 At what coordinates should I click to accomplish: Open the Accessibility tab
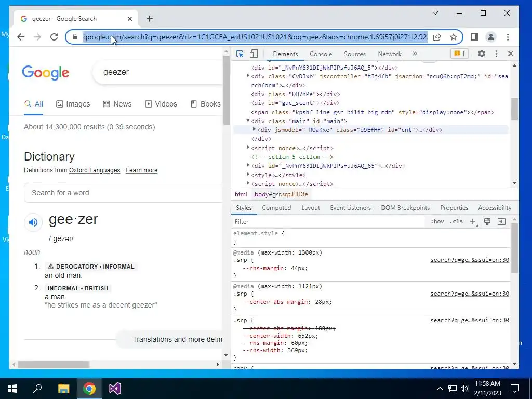pos(495,208)
